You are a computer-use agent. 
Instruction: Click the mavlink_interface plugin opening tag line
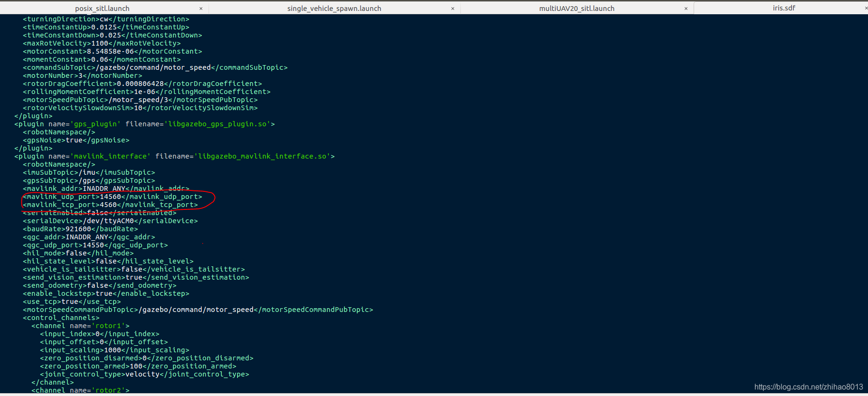[174, 156]
